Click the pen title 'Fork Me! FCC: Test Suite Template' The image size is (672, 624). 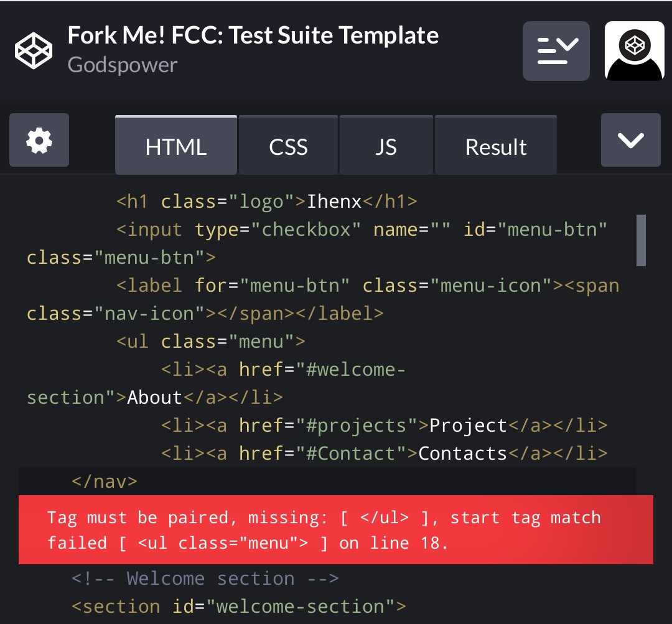click(x=253, y=35)
